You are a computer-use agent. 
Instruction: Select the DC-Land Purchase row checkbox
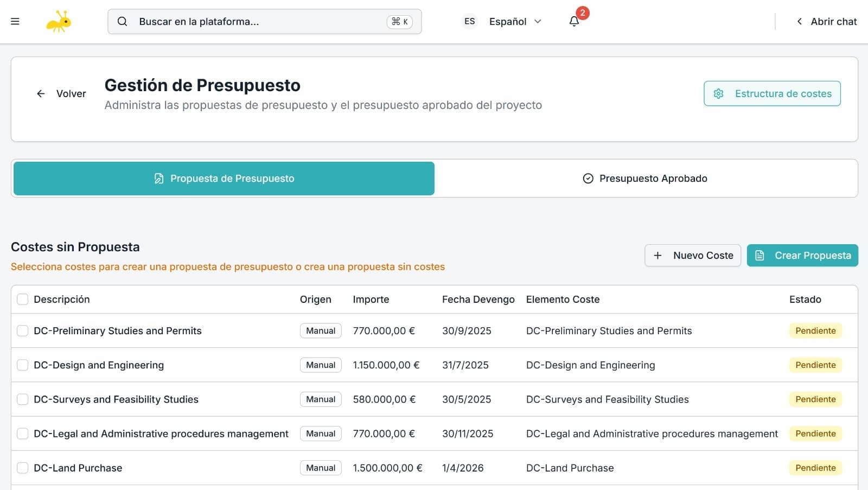(22, 468)
